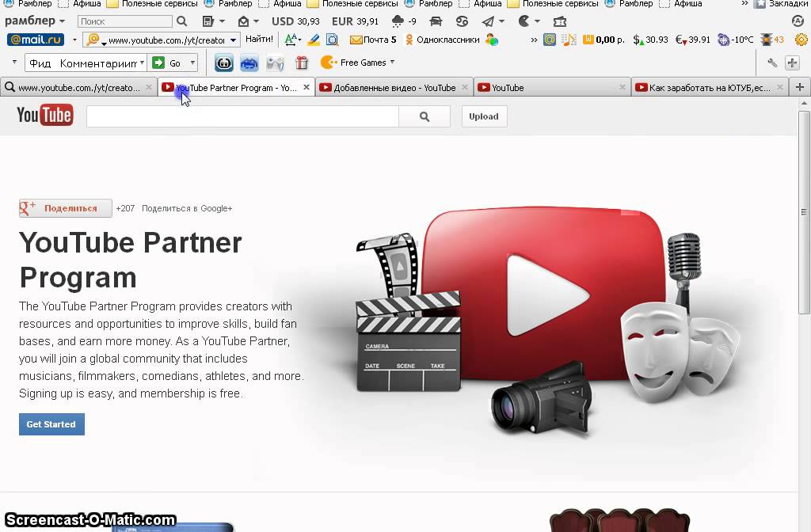Open the Rambler mail envelope icon

(243, 21)
